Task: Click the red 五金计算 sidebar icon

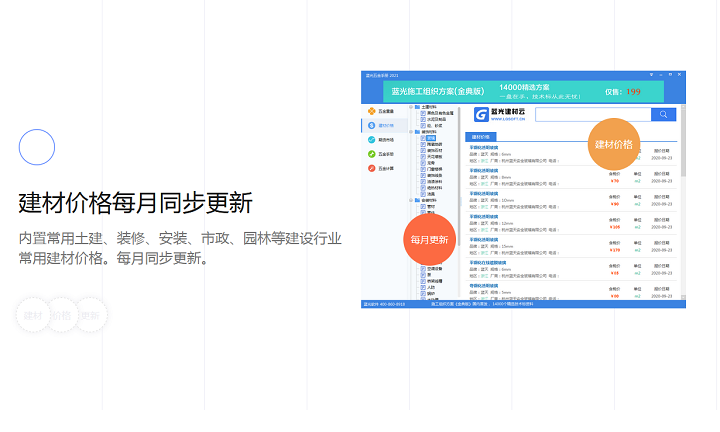Action: 371,168
